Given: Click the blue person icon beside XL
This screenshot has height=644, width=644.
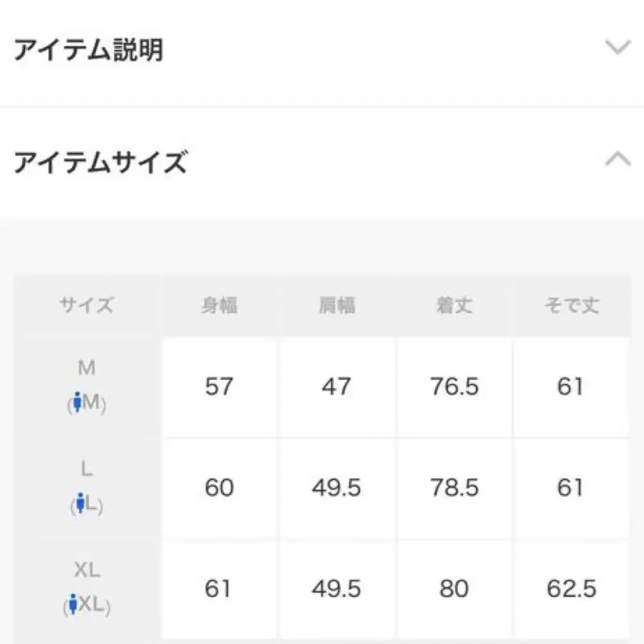Looking at the screenshot, I should [x=73, y=606].
